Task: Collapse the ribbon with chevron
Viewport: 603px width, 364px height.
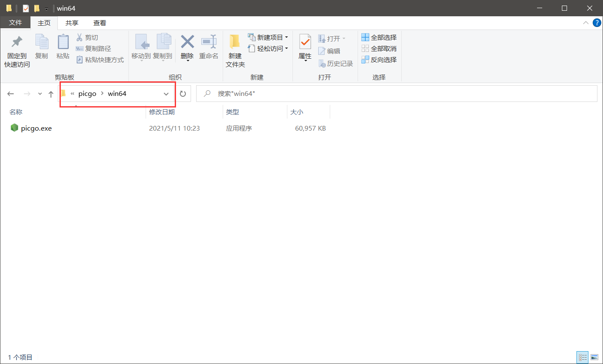Action: pyautogui.click(x=585, y=23)
